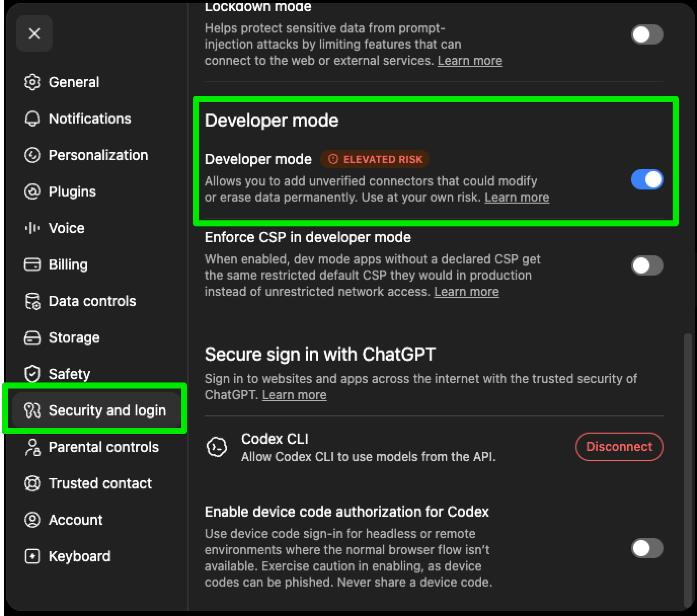697x616 pixels.
Task: Select the Storage section
Action: [x=96, y=337]
